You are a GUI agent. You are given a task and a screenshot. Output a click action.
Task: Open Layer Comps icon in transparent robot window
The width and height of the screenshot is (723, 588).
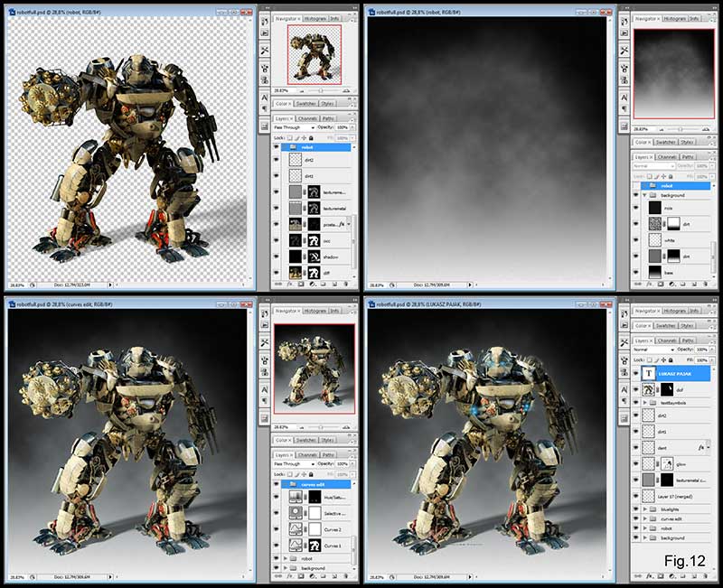265,126
